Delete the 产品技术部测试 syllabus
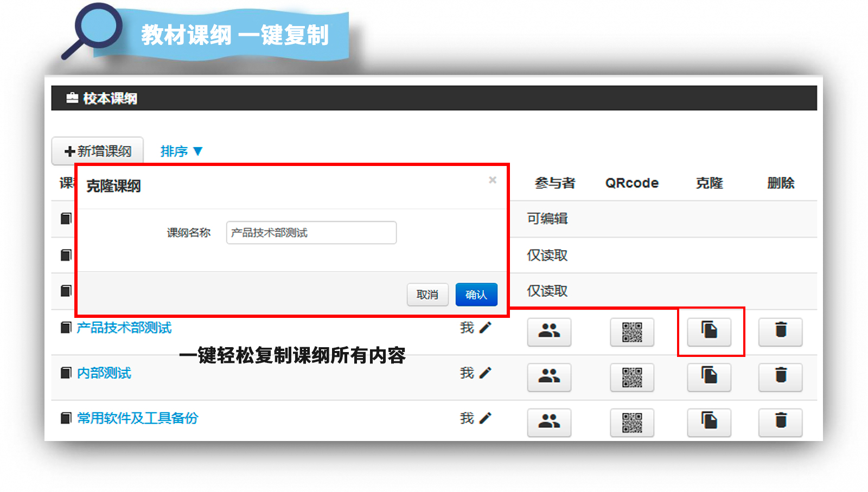 (x=780, y=331)
